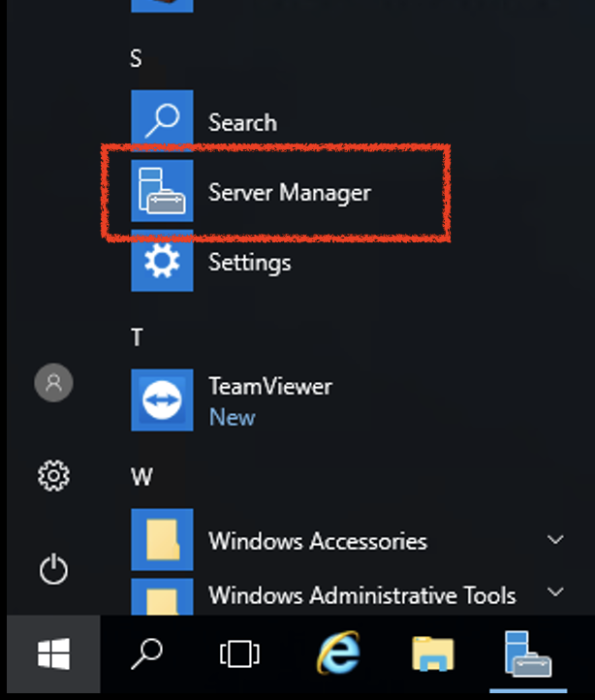Open taskbar search magnifier

point(147,654)
